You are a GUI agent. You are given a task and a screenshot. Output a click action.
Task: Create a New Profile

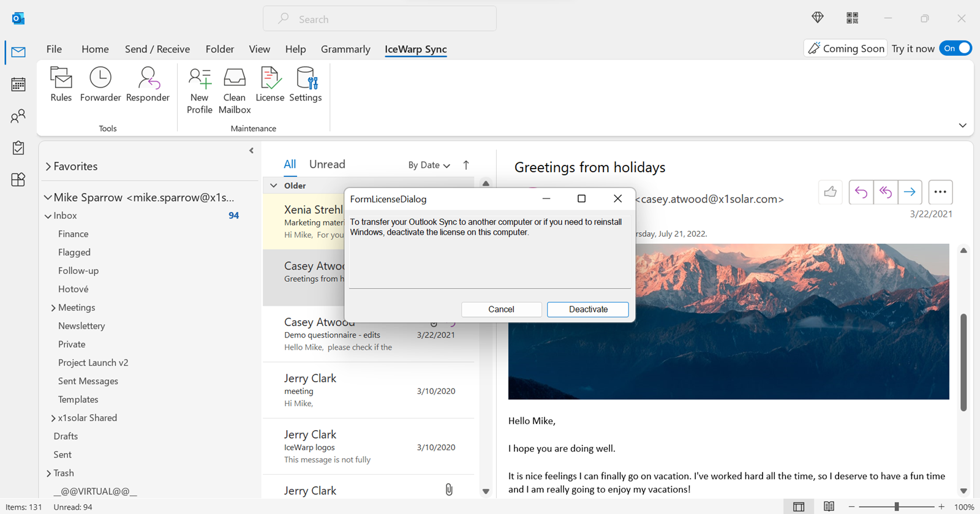coord(200,91)
